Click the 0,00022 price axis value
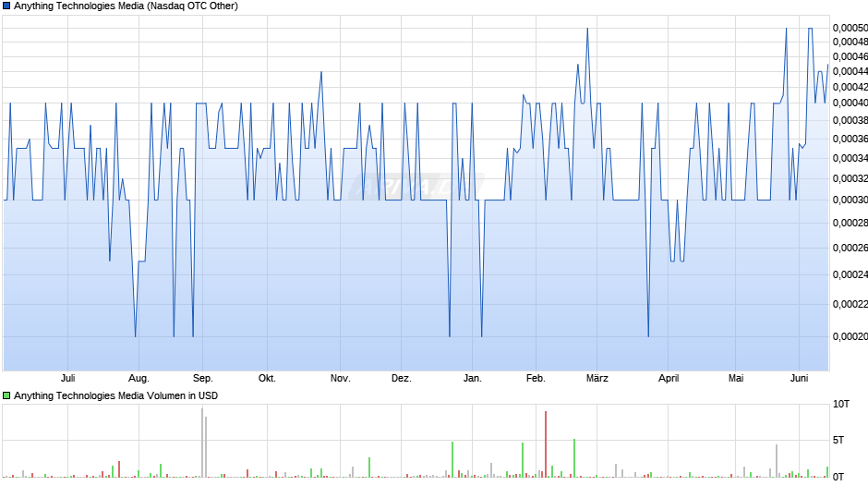The height and width of the screenshot is (486, 868). (850, 304)
